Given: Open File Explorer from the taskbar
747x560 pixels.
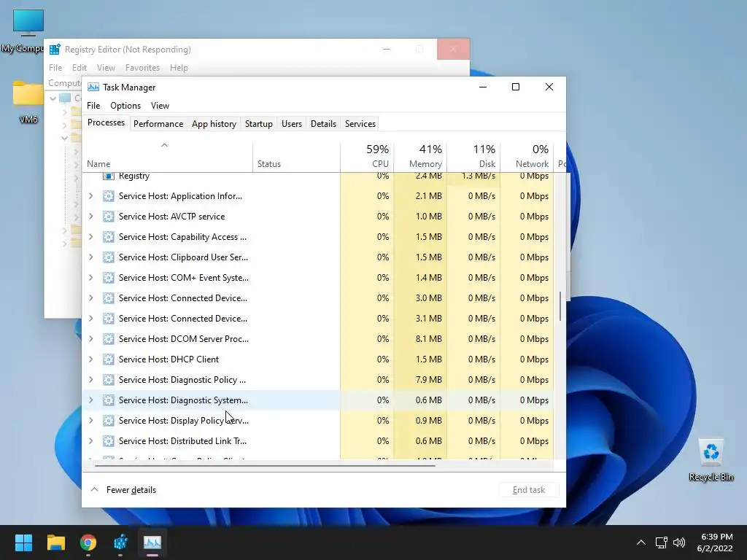Looking at the screenshot, I should click(55, 542).
